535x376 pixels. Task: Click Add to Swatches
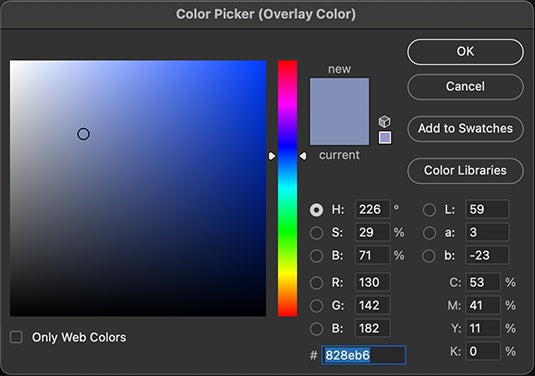coord(465,129)
